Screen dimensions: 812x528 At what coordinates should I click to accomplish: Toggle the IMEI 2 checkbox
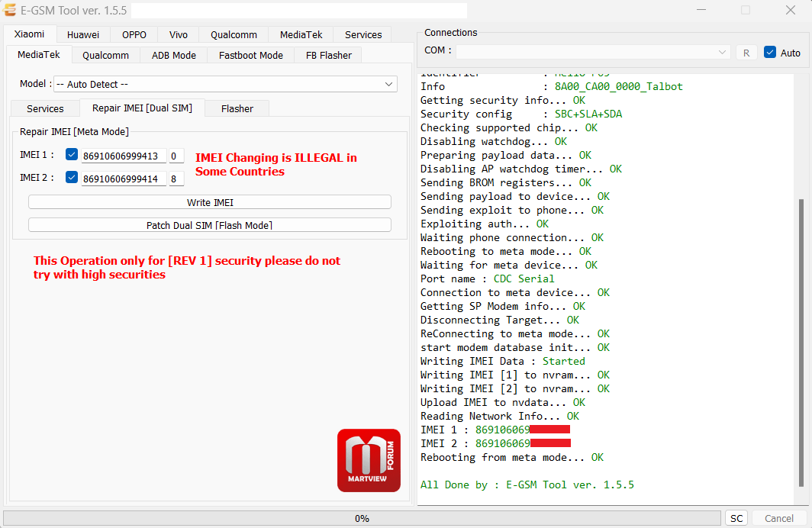point(72,178)
